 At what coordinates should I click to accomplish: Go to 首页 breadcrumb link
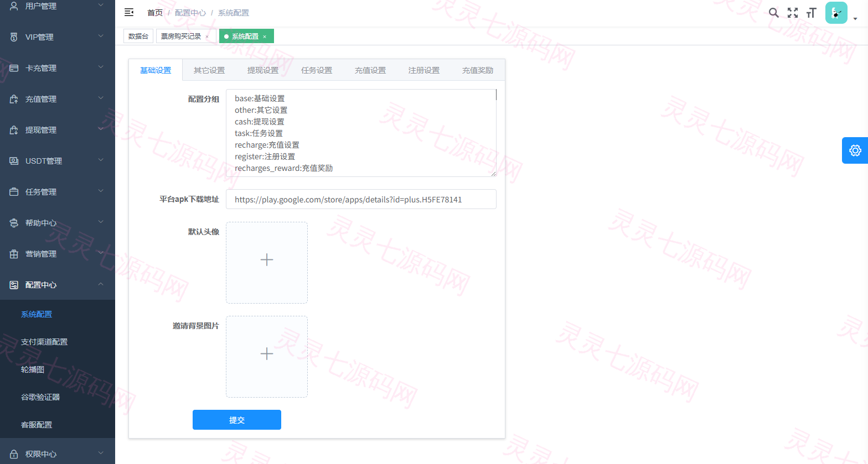[155, 13]
